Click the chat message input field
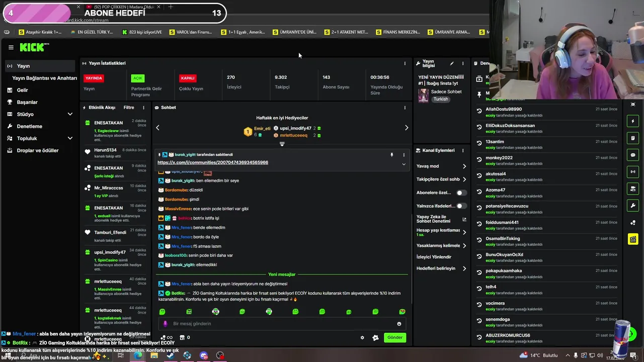The width and height of the screenshot is (644, 362). tap(282, 324)
